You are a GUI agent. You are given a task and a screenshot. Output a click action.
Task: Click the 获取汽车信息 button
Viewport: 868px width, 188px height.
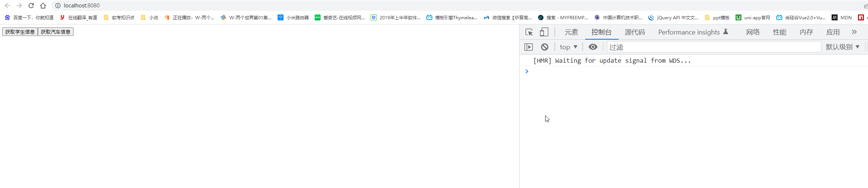point(56,32)
